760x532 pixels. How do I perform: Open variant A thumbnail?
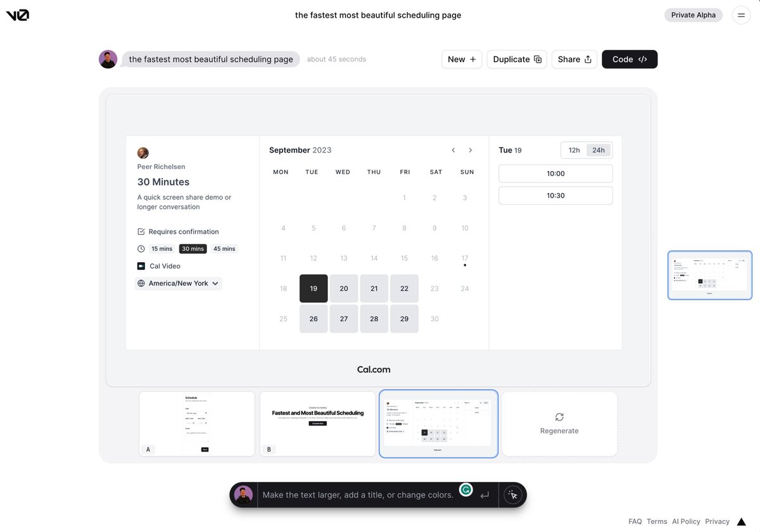(197, 424)
